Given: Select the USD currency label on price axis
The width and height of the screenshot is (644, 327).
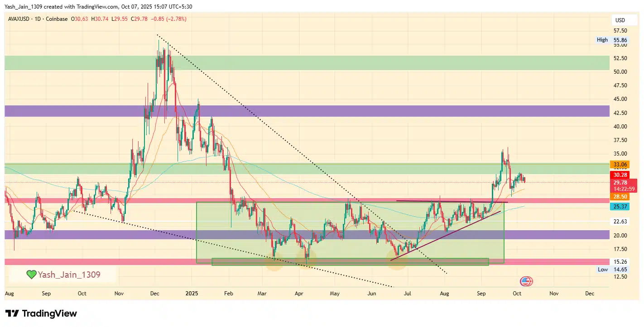Looking at the screenshot, I should click(619, 20).
